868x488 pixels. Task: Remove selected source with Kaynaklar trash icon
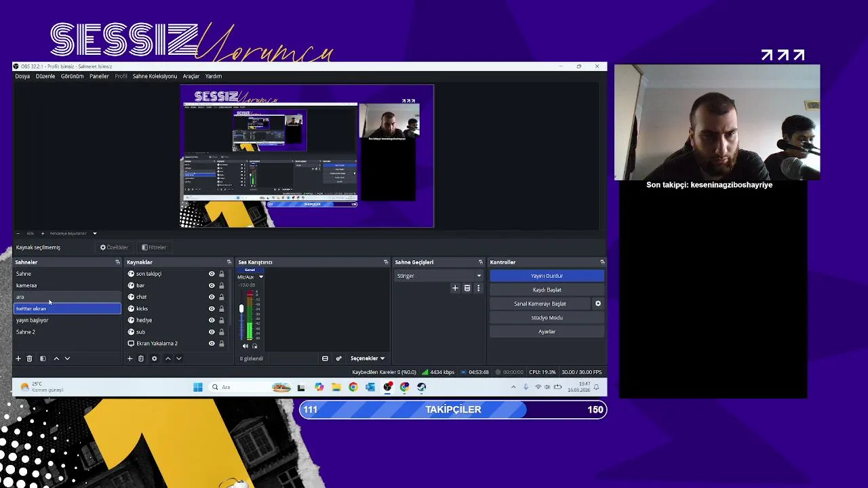pos(141,359)
